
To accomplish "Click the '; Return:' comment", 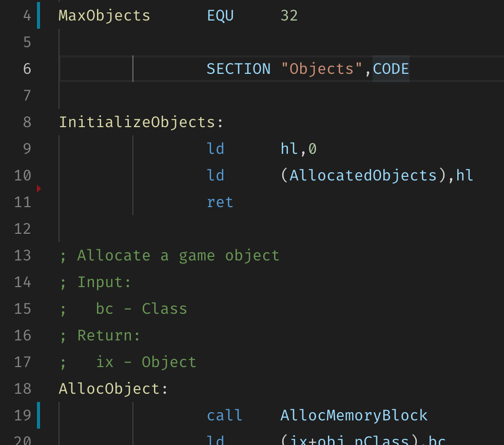I will [x=100, y=336].
